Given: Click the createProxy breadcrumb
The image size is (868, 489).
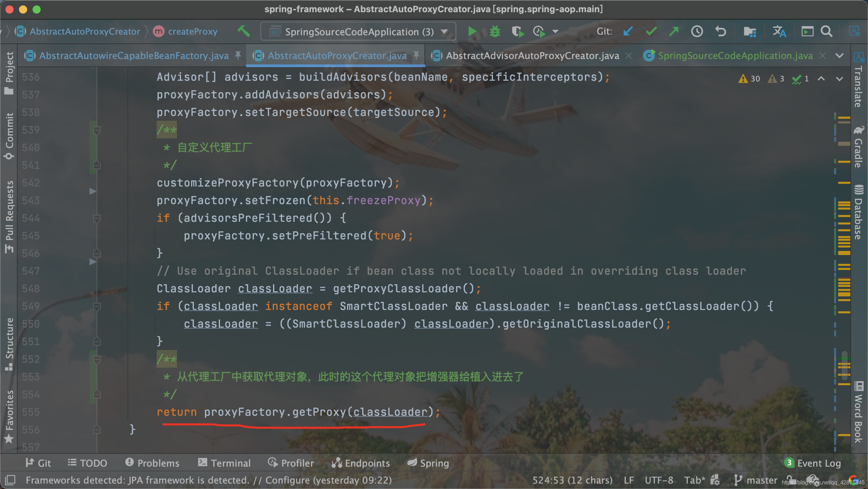Looking at the screenshot, I should 193,32.
